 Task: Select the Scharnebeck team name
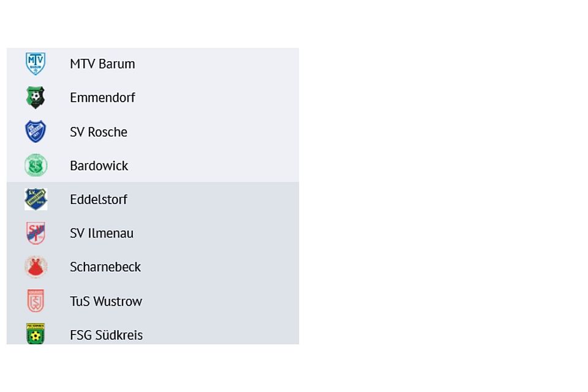[105, 267]
